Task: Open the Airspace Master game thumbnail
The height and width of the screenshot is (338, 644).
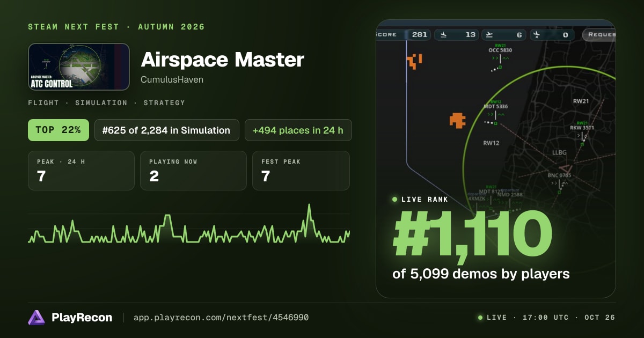Action: tap(79, 67)
